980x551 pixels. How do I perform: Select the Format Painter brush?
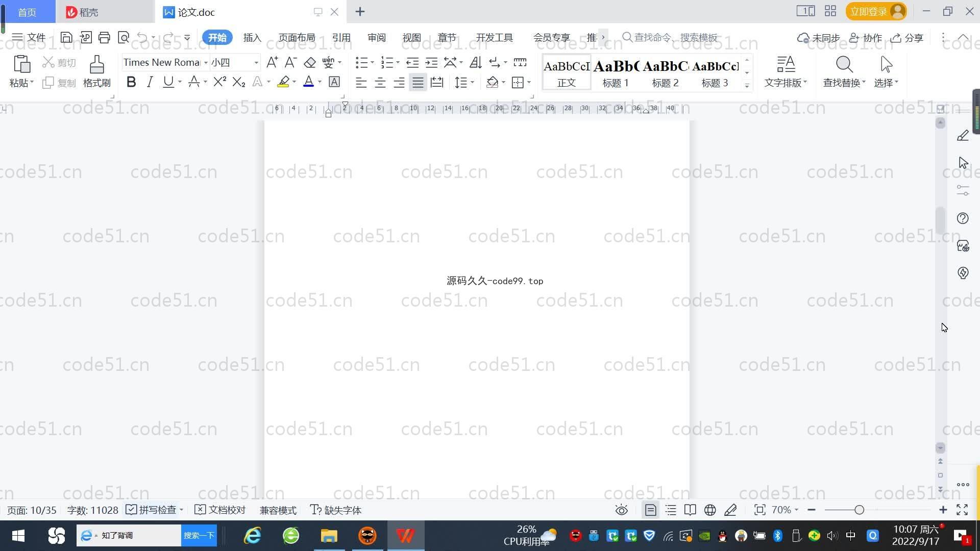click(96, 65)
